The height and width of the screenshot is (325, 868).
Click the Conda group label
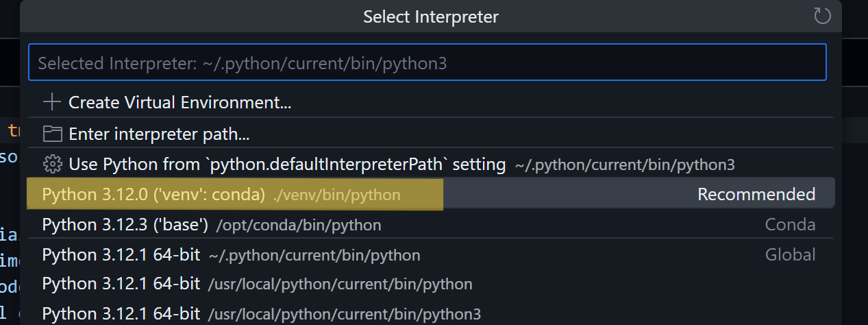tap(790, 225)
